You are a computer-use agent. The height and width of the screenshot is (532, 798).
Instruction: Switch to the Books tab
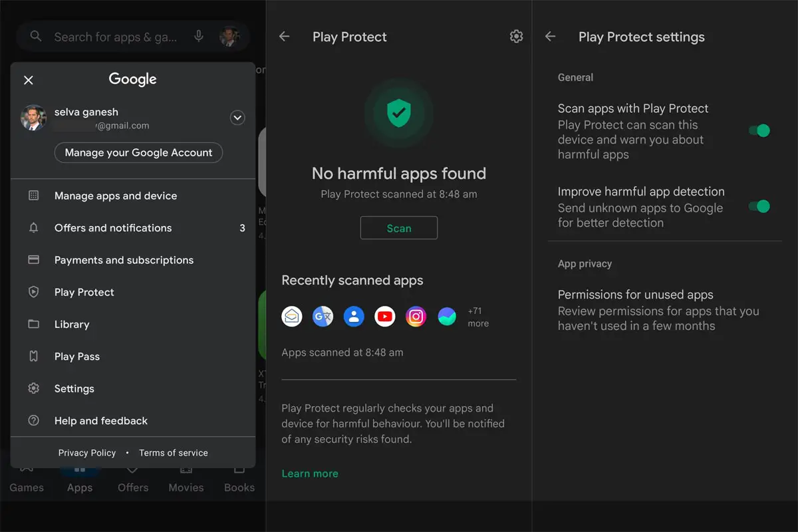click(x=239, y=480)
